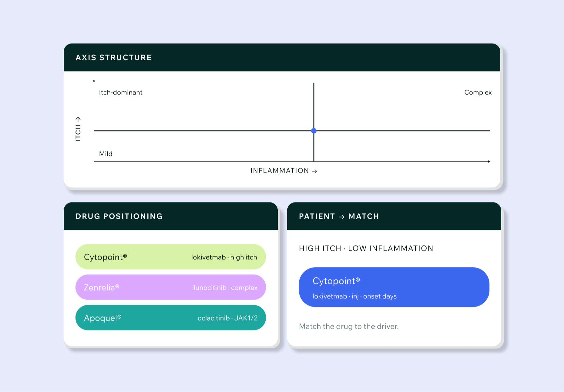Click "Match the drug to the driver." text
This screenshot has width=564, height=392.
pyautogui.click(x=349, y=326)
